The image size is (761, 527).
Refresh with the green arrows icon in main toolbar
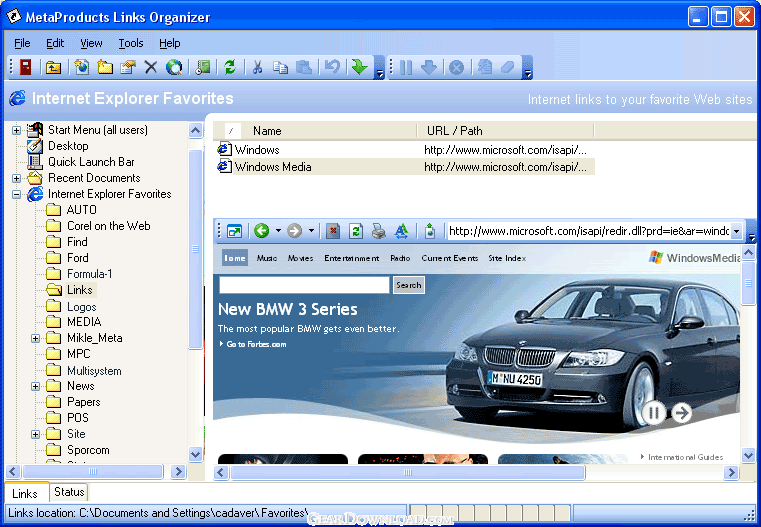point(230,67)
